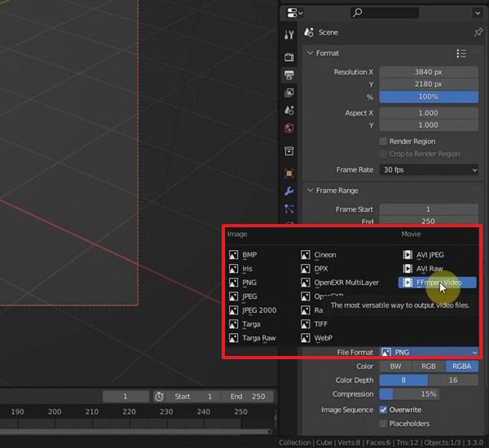Select BMP image format
The width and height of the screenshot is (489, 448).
point(243,255)
